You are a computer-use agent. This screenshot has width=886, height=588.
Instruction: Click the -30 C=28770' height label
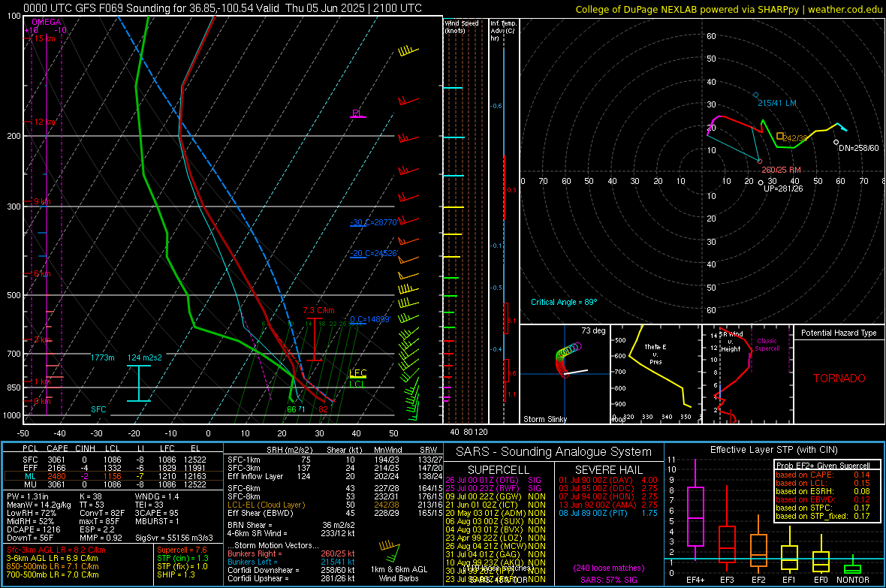coord(373,222)
